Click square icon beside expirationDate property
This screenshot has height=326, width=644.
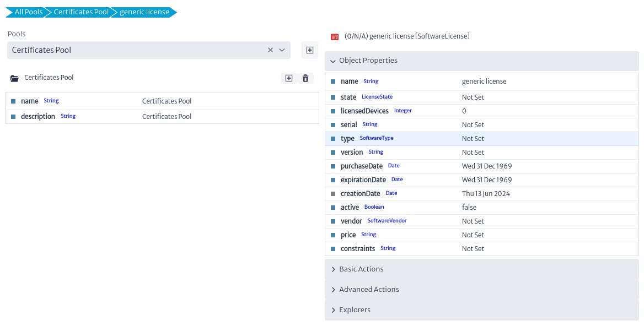coord(333,180)
